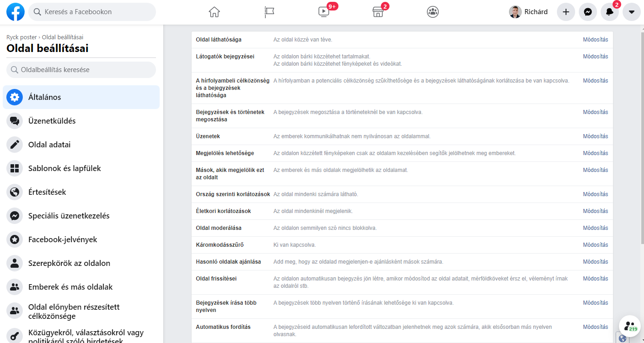
Task: Open the Marketplace store icon
Action: click(378, 12)
